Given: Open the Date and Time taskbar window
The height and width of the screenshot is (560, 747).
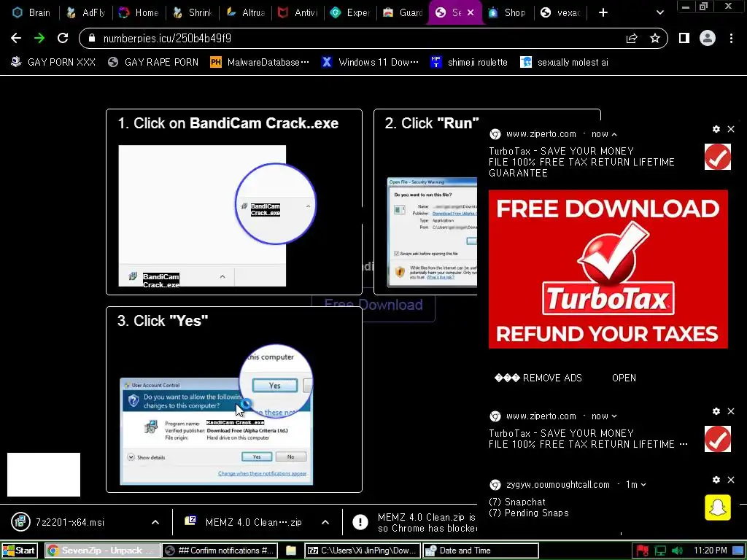Looking at the screenshot, I should (x=481, y=551).
